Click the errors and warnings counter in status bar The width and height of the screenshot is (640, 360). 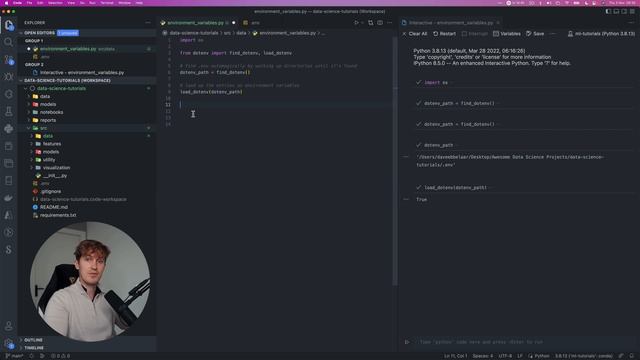tap(60, 356)
